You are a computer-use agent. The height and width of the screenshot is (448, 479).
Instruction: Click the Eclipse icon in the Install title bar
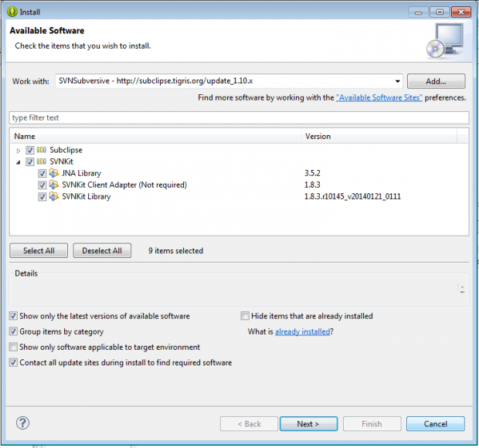[x=12, y=12]
